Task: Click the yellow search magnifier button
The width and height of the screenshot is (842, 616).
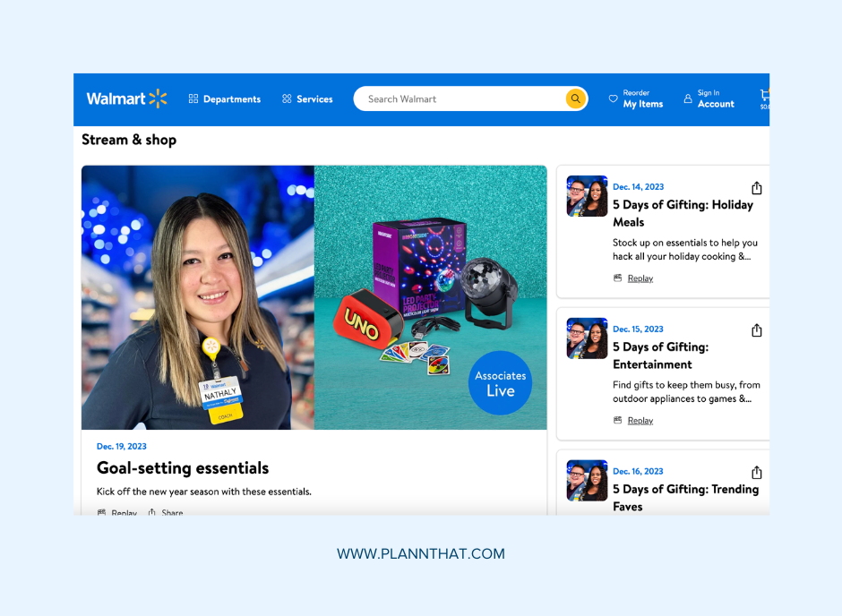Action: (575, 98)
